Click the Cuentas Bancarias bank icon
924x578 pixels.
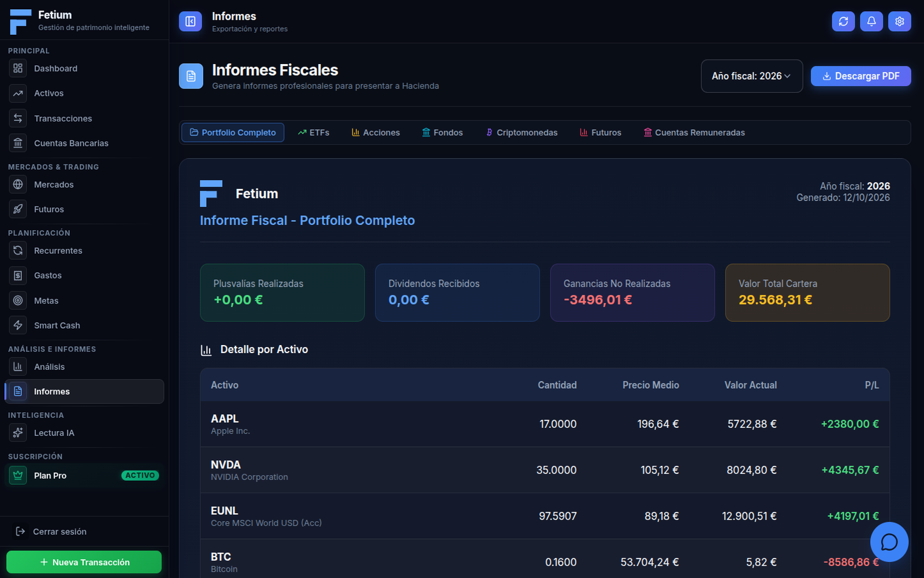(x=18, y=143)
